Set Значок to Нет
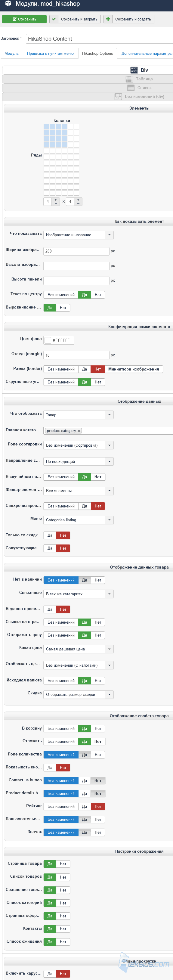 click(98, 833)
